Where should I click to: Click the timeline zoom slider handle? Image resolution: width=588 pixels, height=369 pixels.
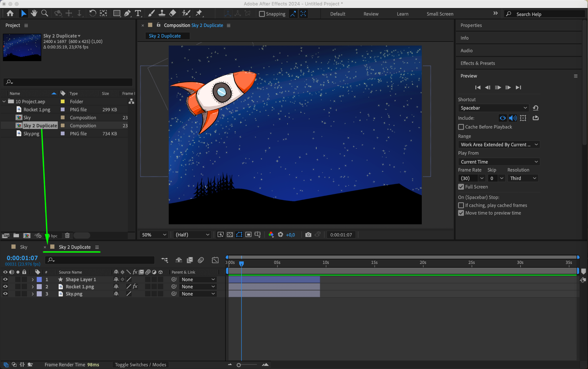coord(239,365)
